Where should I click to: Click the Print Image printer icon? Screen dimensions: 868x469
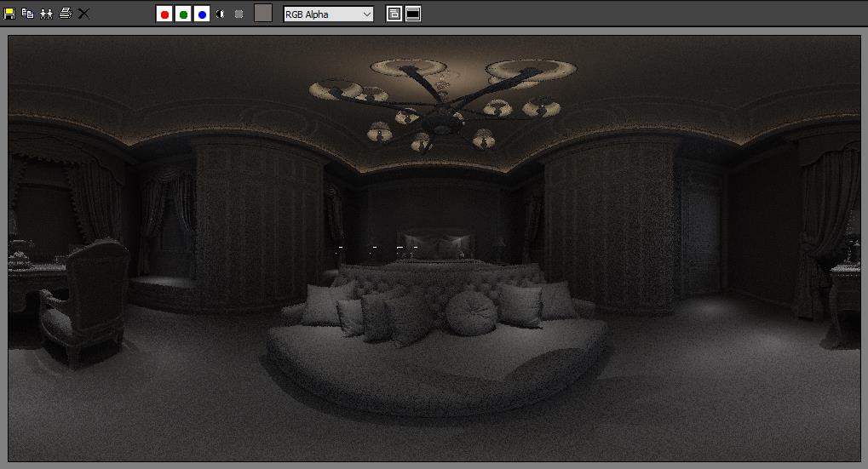(66, 14)
